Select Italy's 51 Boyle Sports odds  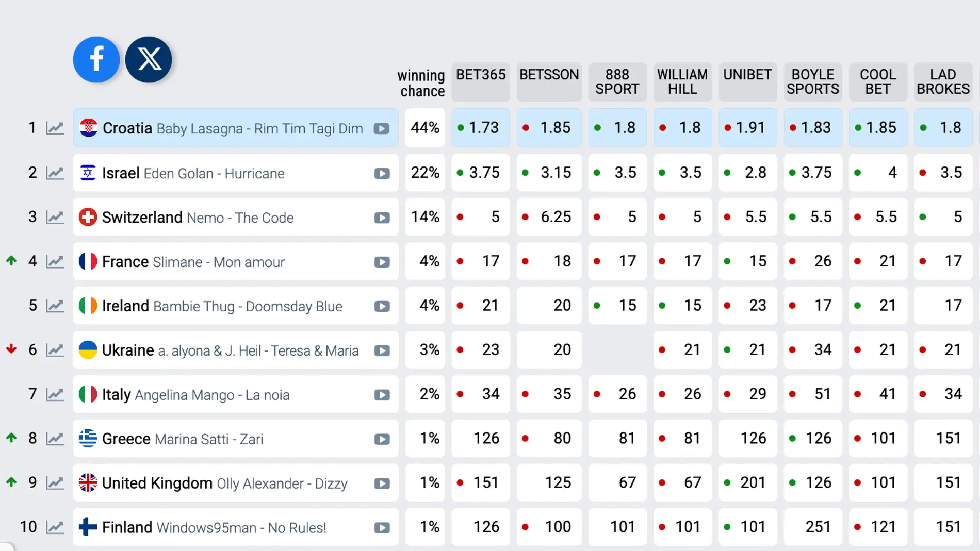point(813,394)
